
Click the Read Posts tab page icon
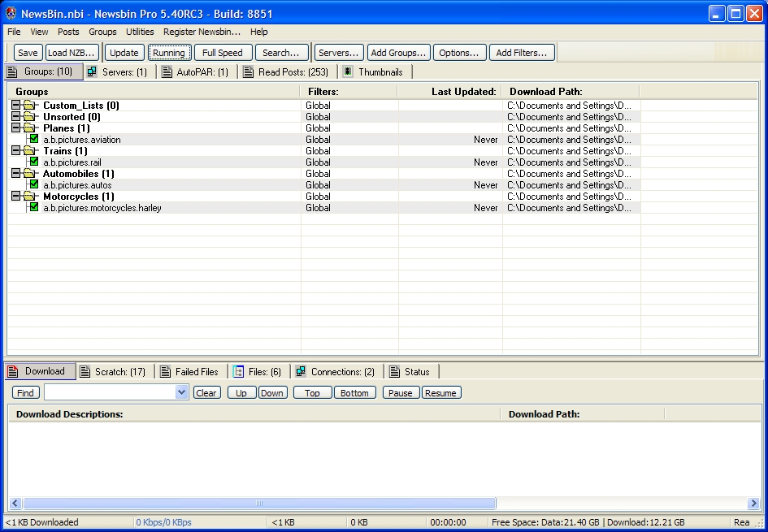point(249,72)
